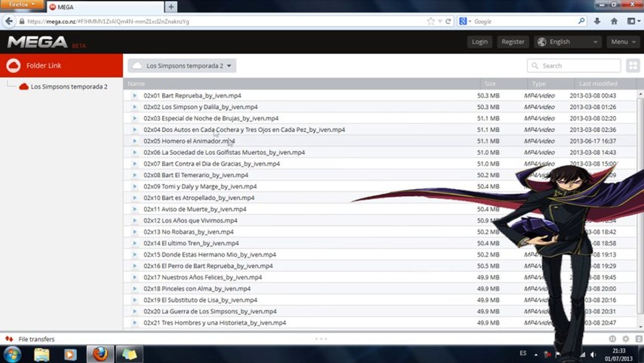Go to Firefox home page icon
644x363 pixels.
[614, 21]
